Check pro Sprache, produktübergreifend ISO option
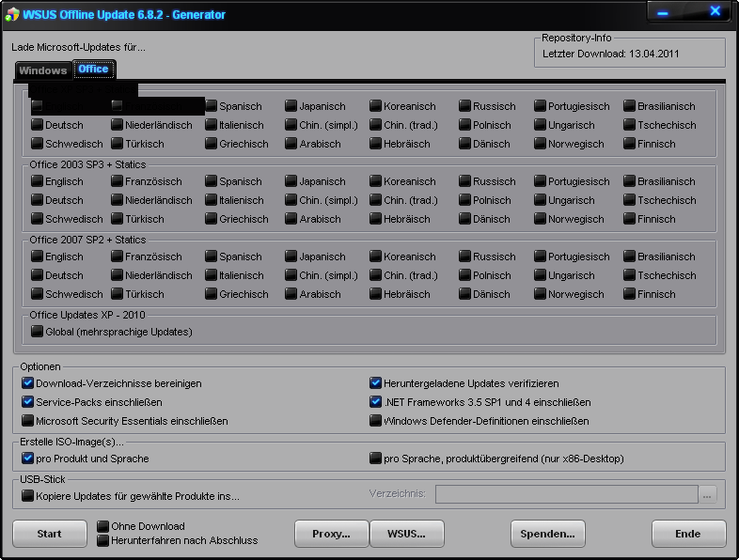Screen dimensions: 739x560 pyautogui.click(x=376, y=459)
